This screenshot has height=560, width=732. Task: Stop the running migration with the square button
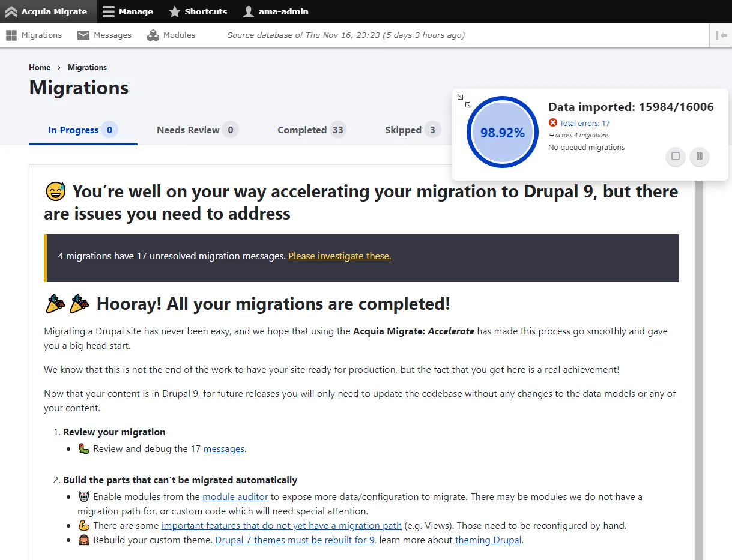[x=675, y=157]
